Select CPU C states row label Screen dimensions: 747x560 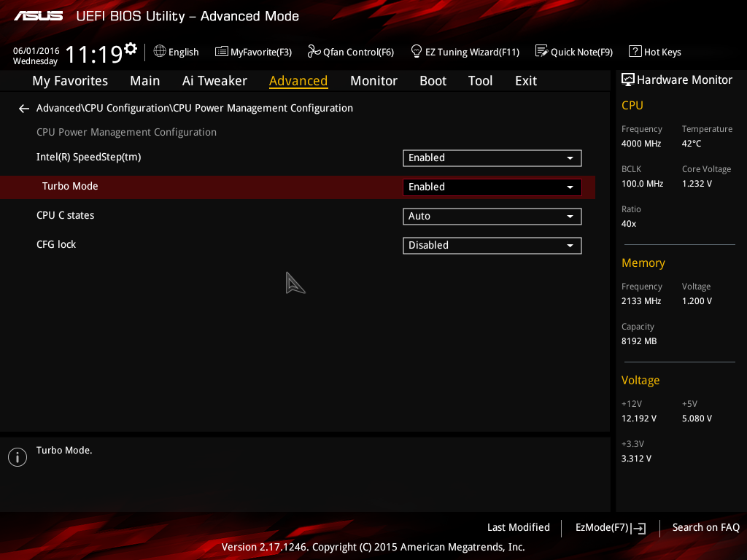[x=65, y=215]
